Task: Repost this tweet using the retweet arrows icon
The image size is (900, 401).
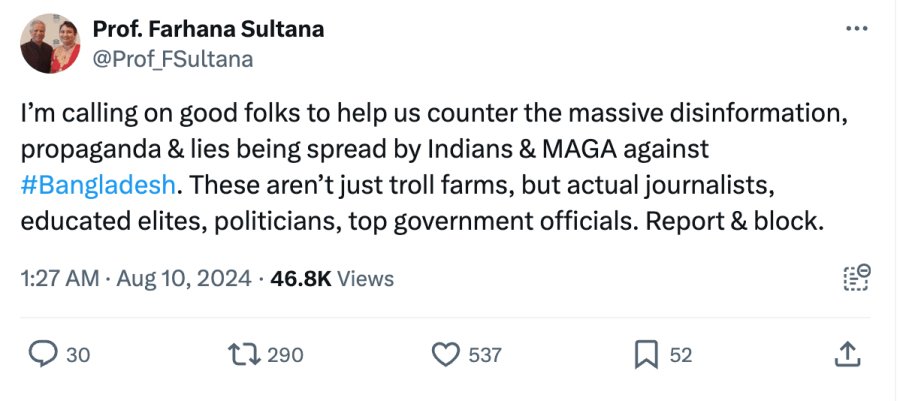Action: pyautogui.click(x=243, y=354)
